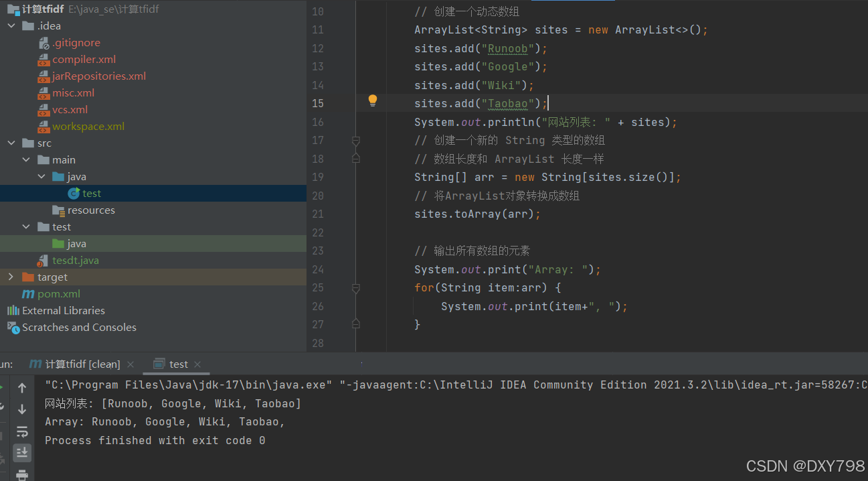Select vcs.xml in the project tree
This screenshot has width=868, height=481.
pos(69,109)
